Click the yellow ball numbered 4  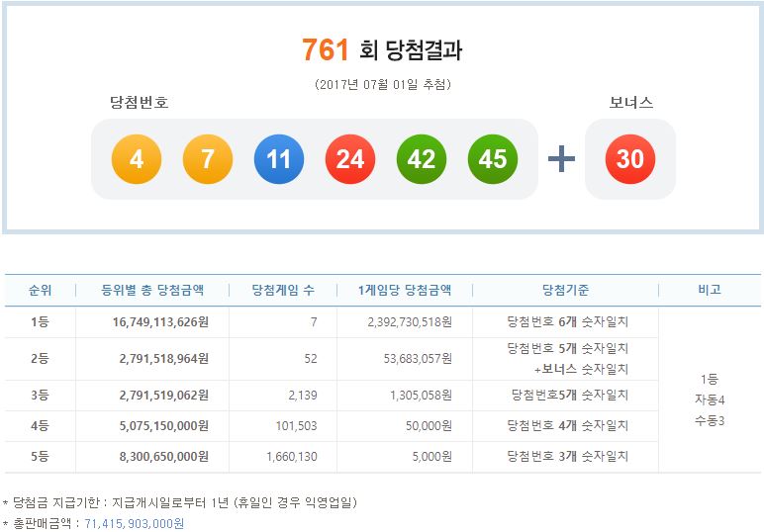[x=137, y=159]
